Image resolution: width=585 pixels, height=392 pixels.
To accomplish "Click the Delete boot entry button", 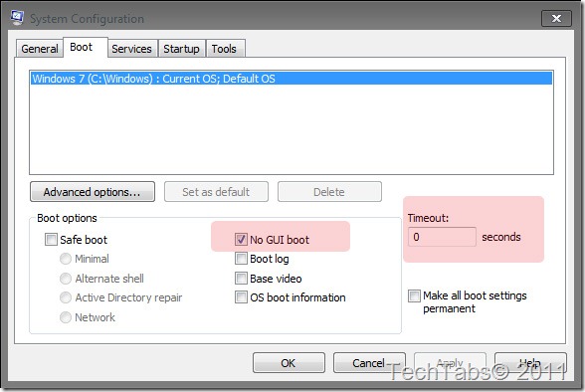I will click(329, 192).
